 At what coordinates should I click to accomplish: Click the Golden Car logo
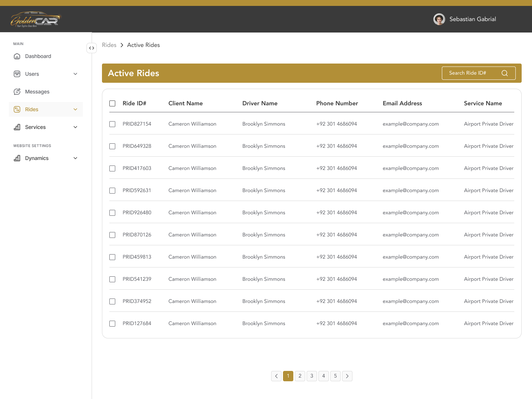[x=35, y=20]
